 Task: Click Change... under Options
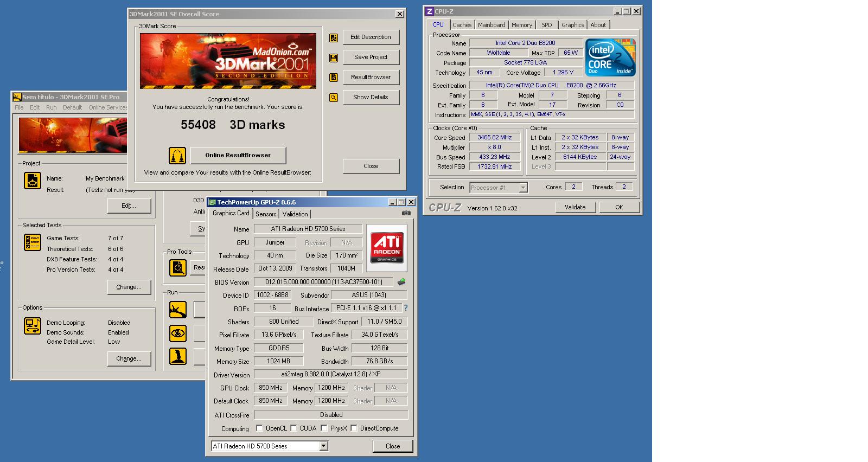tap(129, 359)
